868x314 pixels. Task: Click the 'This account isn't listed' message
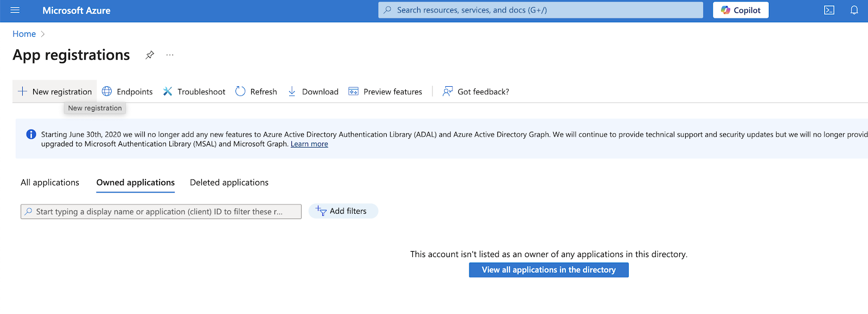point(548,254)
